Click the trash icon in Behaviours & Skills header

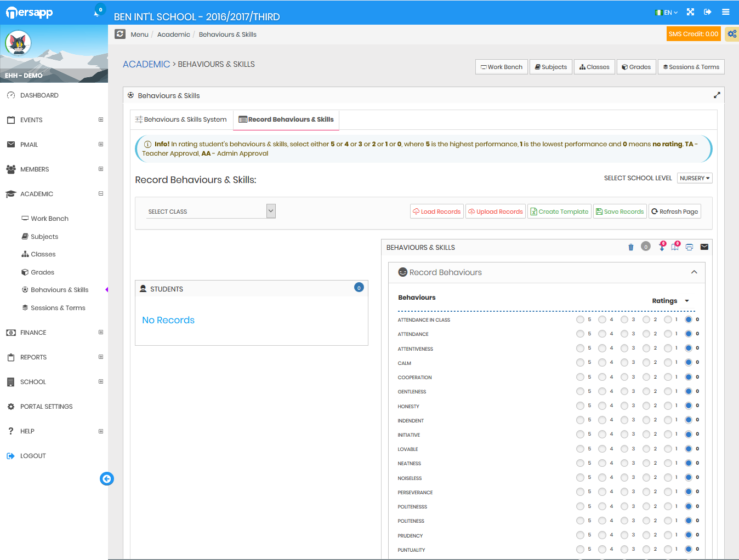click(631, 247)
